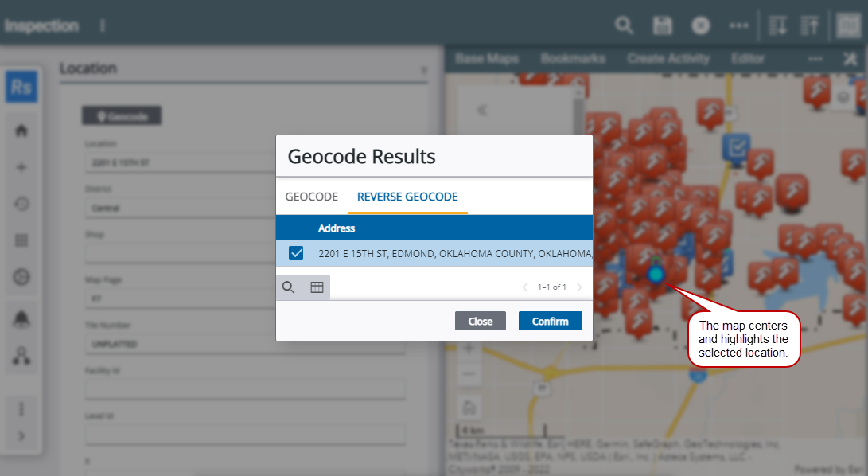Click the Geocode button in the Location panel
868x476 pixels.
121,115
